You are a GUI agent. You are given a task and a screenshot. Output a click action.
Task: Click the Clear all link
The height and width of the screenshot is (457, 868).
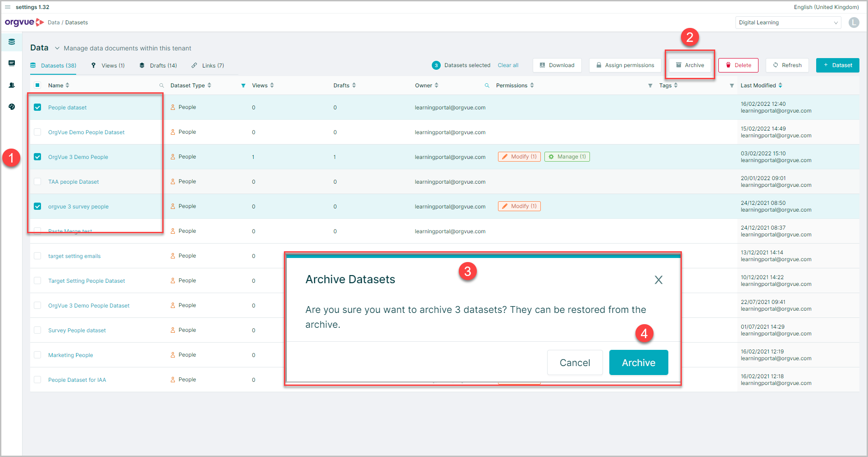(x=508, y=65)
